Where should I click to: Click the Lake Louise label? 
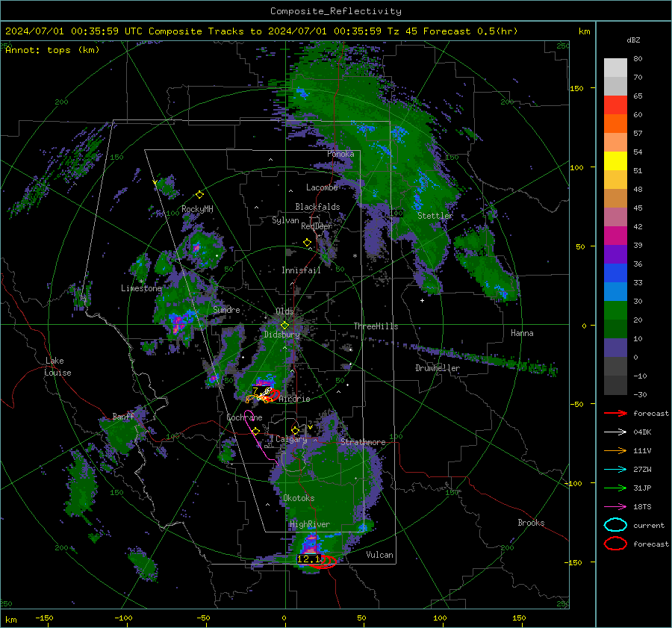(57, 367)
